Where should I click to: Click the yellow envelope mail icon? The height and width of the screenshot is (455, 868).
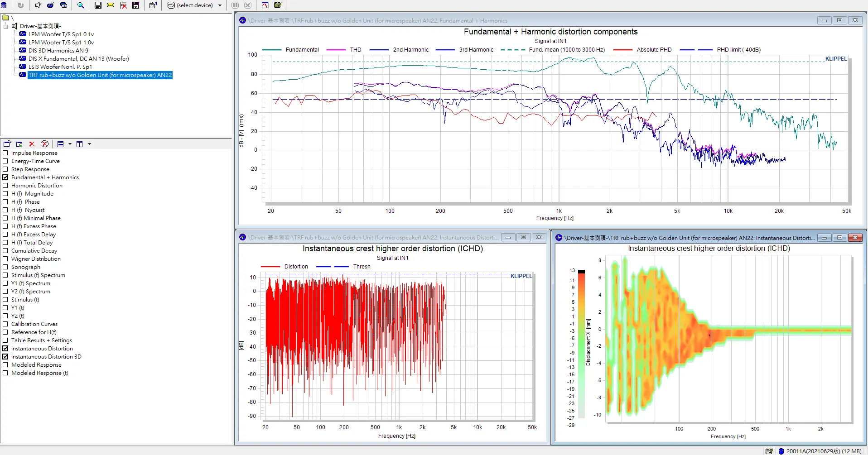(111, 5)
